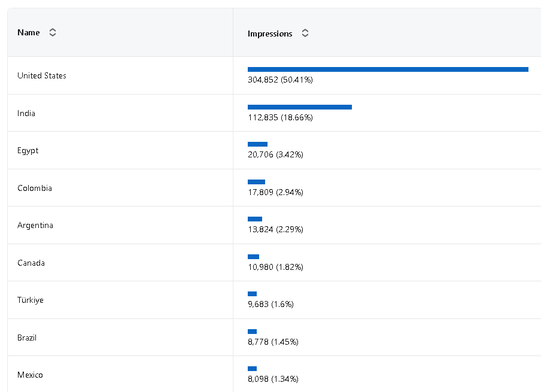This screenshot has width=541, height=392.
Task: Select the Argentina row name
Action: point(35,225)
